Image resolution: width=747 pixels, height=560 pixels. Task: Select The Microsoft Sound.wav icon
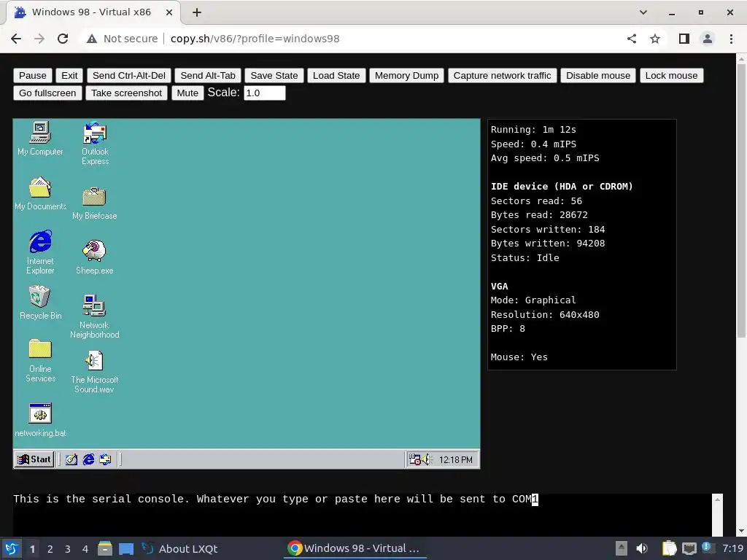[94, 372]
